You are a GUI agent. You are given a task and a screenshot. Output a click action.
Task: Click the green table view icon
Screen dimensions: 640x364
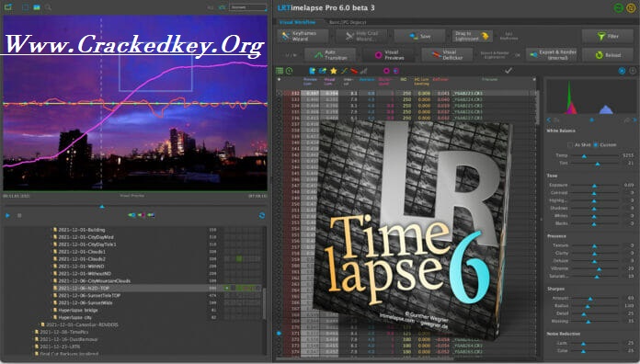[280, 71]
